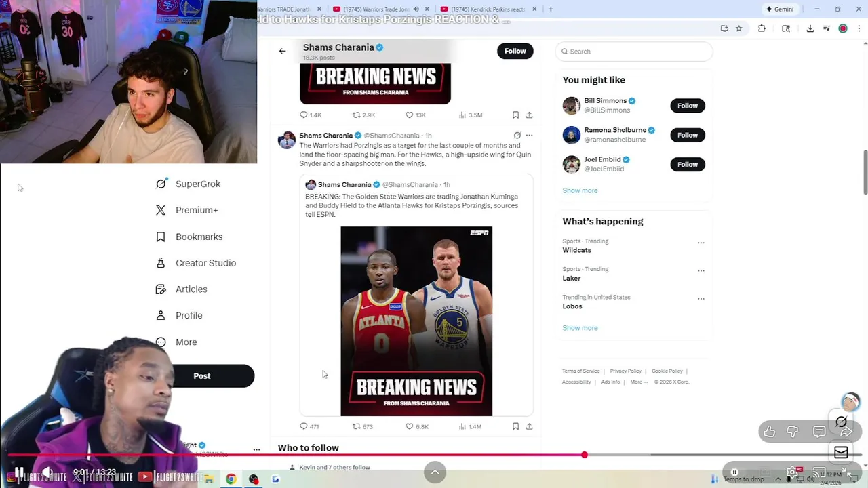Viewport: 868px width, 488px height.
Task: Open more options for Wildcats trend
Action: (701, 243)
